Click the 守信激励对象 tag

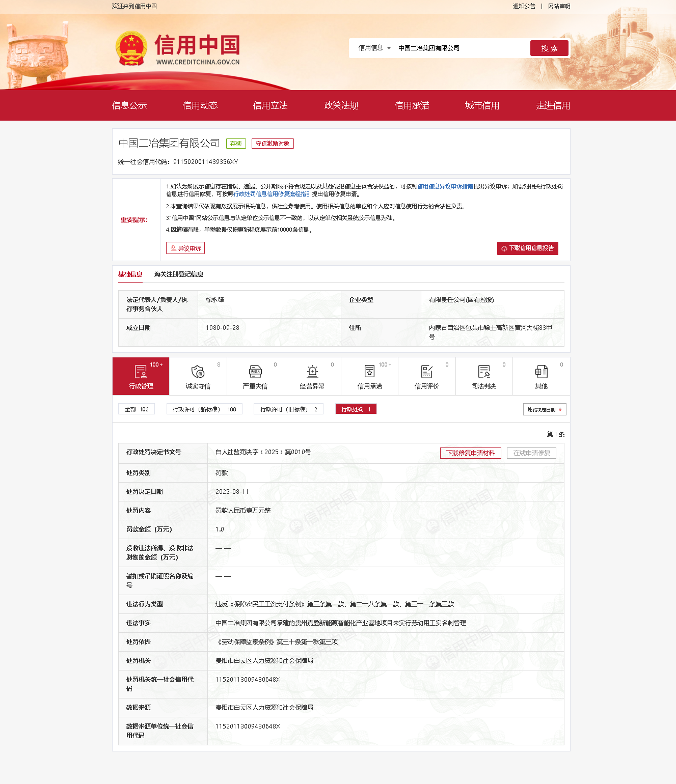tap(273, 144)
